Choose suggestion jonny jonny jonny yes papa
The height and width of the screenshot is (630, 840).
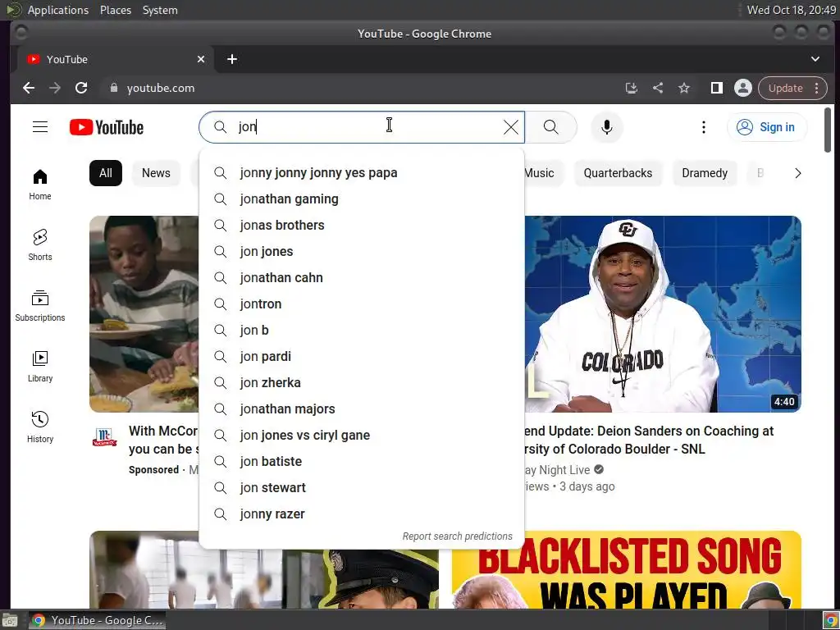tap(362, 173)
